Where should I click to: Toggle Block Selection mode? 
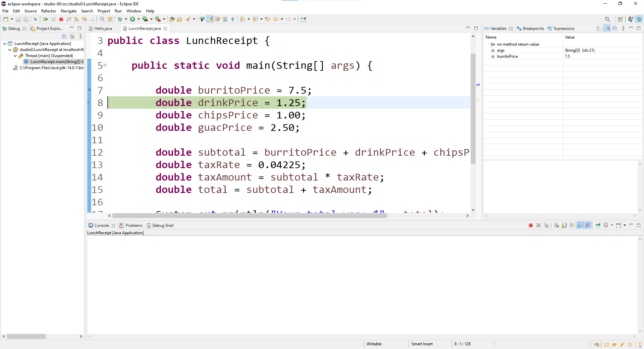click(225, 19)
